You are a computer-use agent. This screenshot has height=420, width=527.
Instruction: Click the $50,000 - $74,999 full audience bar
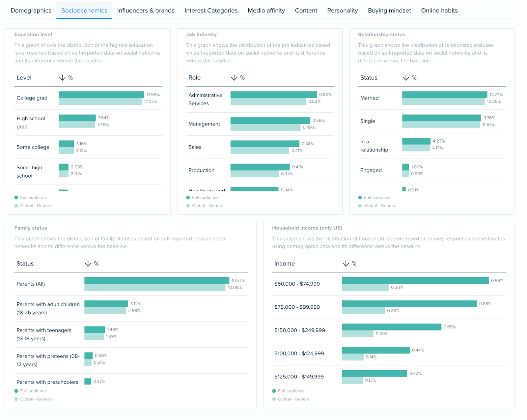tap(415, 281)
